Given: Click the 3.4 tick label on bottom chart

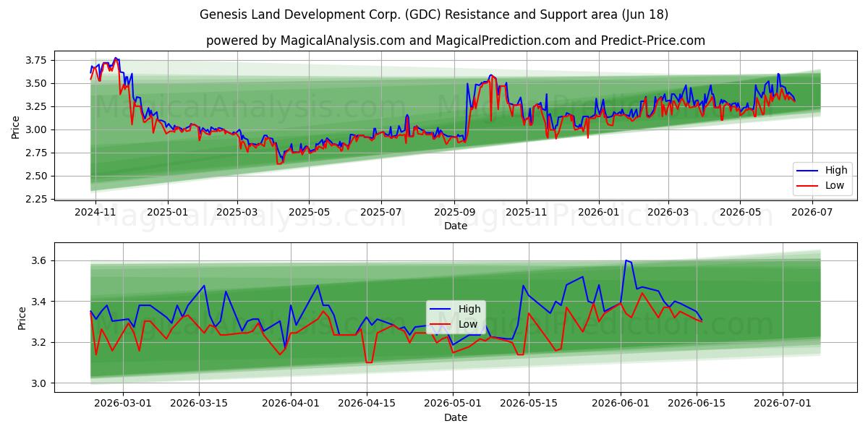Looking at the screenshot, I should [40, 302].
